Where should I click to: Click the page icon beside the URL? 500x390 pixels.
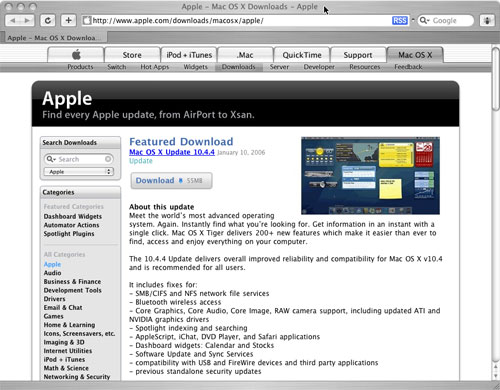(x=87, y=21)
